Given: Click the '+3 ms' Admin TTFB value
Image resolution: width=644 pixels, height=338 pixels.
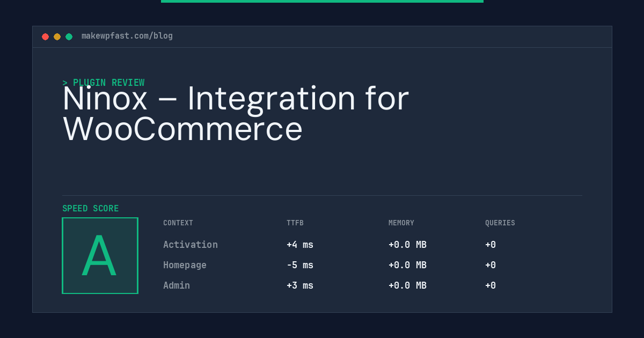Looking at the screenshot, I should tap(300, 285).
